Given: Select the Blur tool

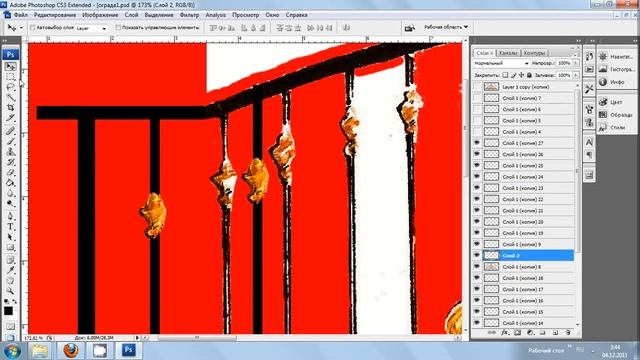Looking at the screenshot, I should click(11, 193).
